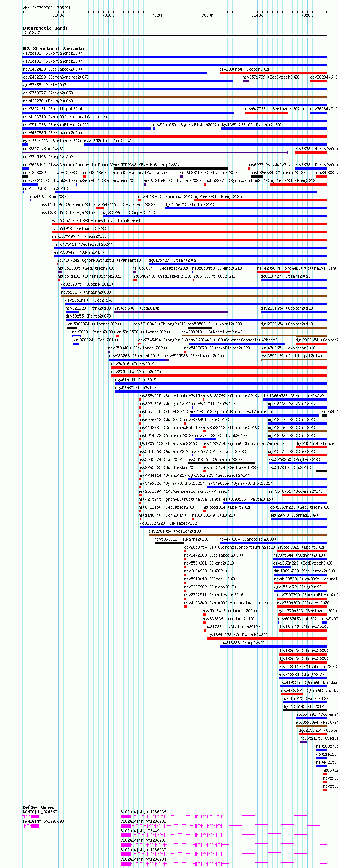
Task: Select nsv5501069 (ByrskaBishop2022) variant
Action: coord(186,125)
